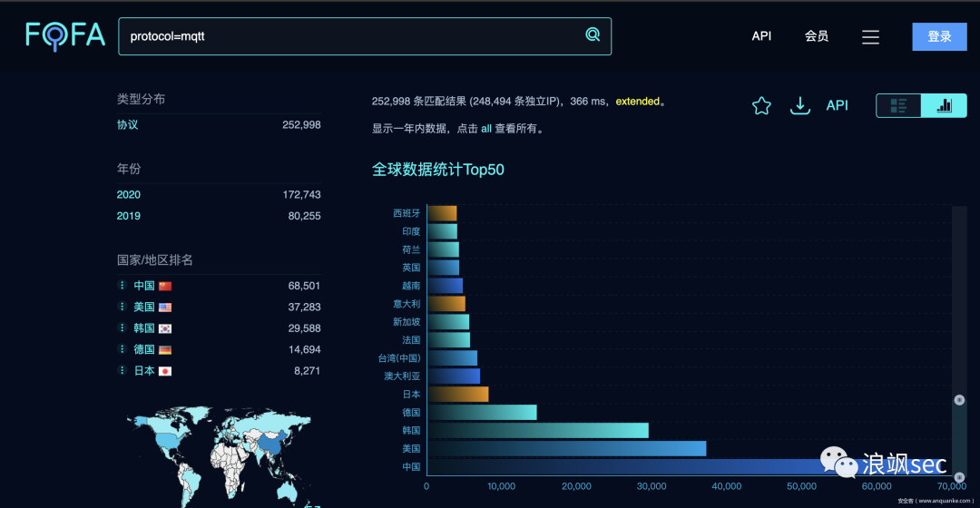This screenshot has width=980, height=508.
Task: Click the 国家/地区排名 section heading
Action: coord(155,260)
